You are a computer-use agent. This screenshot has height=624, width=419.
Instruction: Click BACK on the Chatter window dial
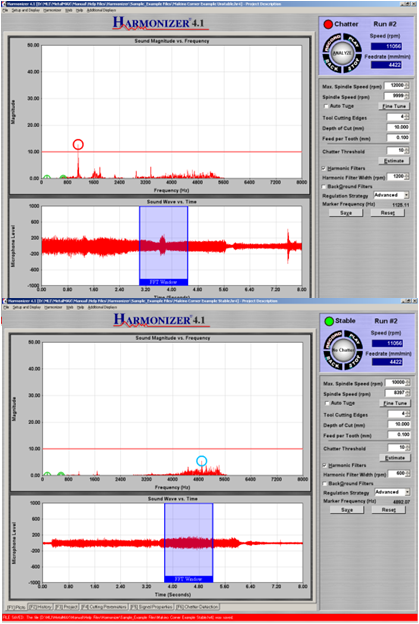pyautogui.click(x=333, y=66)
